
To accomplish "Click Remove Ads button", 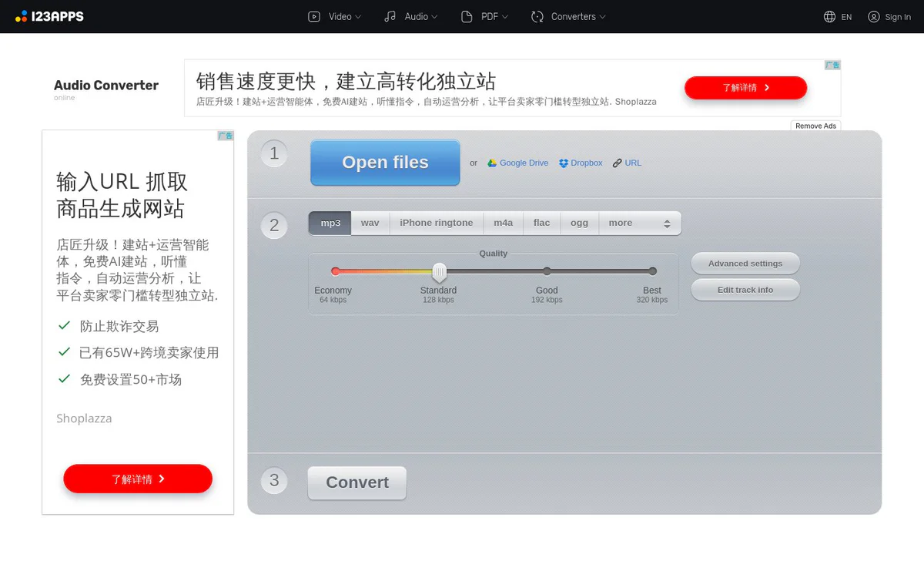I will click(x=815, y=126).
